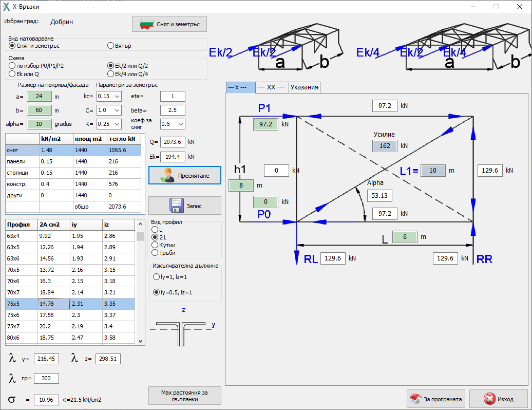This screenshot has width=532, height=410.
Task: Open the Указания tab
Action: point(305,87)
